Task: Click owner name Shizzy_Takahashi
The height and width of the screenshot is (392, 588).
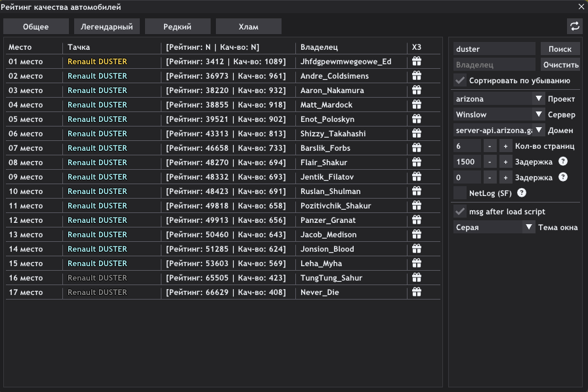Action: 333,134
